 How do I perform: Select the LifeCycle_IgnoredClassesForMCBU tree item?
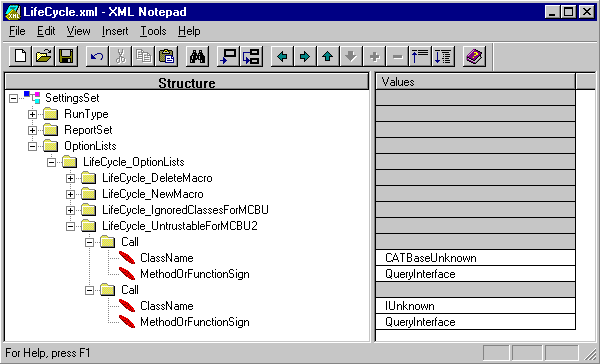pyautogui.click(x=185, y=210)
